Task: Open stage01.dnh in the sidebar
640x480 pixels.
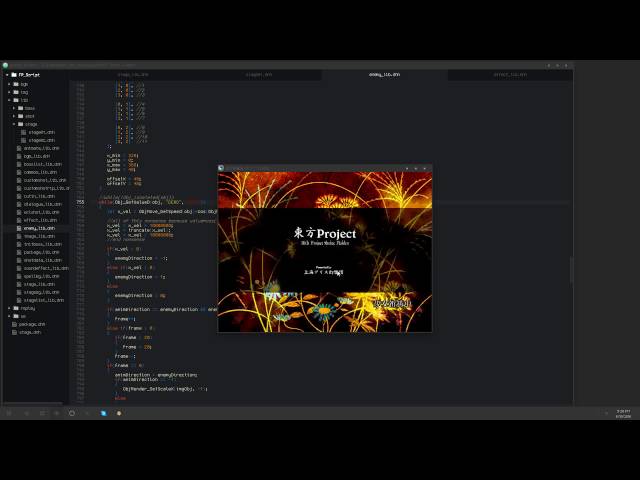Action: pos(42,132)
